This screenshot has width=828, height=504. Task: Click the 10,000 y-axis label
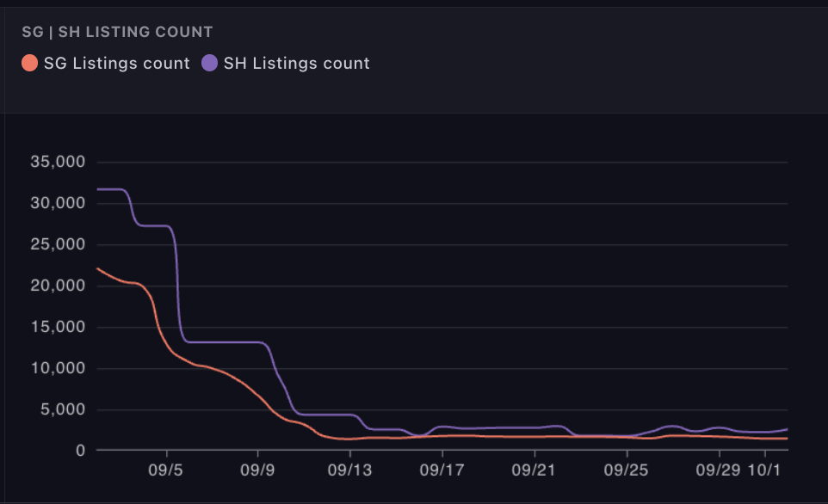pos(57,368)
